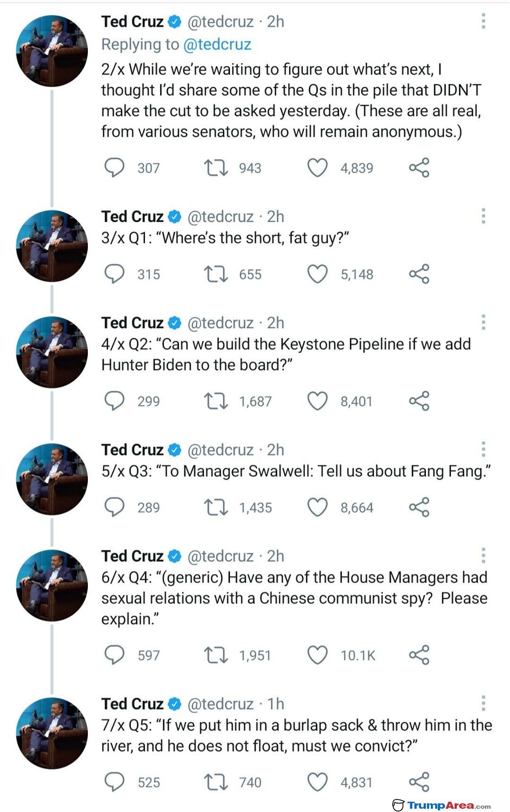The width and height of the screenshot is (510, 812).
Task: Retweet the 2/x tweet with 943 retweets
Action: tap(215, 168)
